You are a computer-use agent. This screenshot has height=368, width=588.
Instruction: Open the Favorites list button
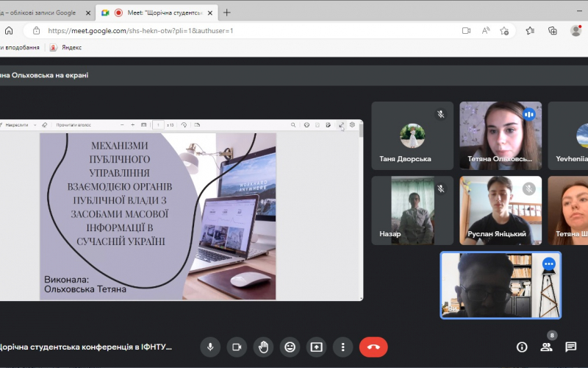530,31
